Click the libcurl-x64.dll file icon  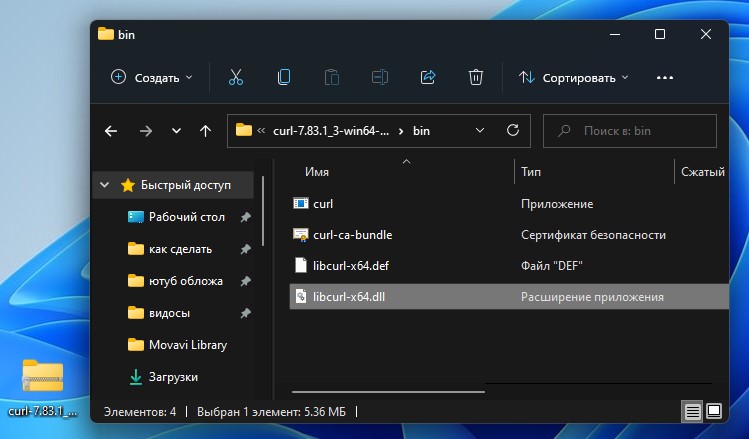(x=300, y=296)
